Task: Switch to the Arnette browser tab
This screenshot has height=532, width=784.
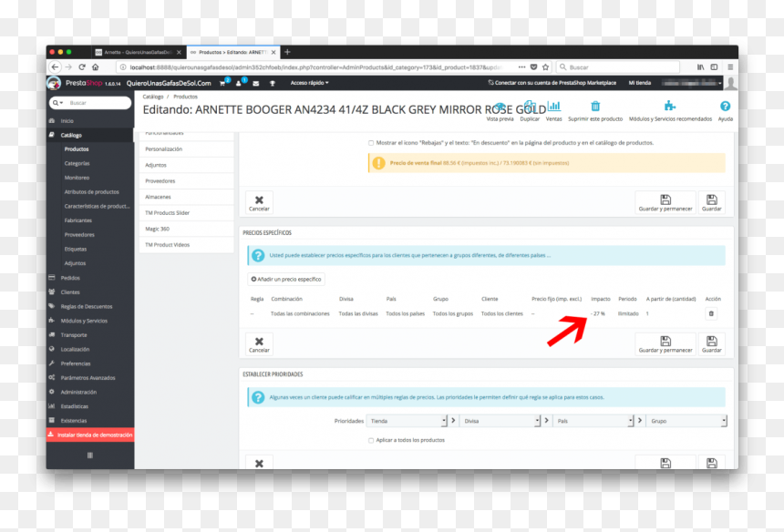Action: (x=138, y=52)
